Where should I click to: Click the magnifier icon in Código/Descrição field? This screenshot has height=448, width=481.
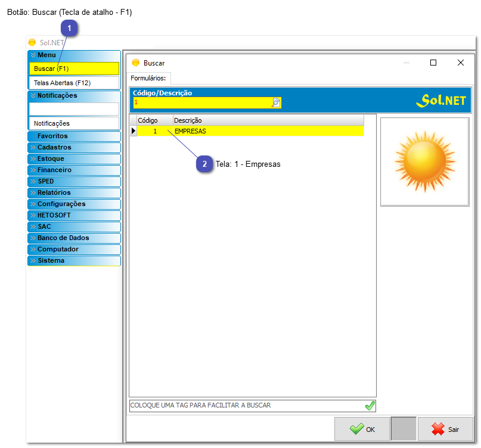pyautogui.click(x=275, y=102)
